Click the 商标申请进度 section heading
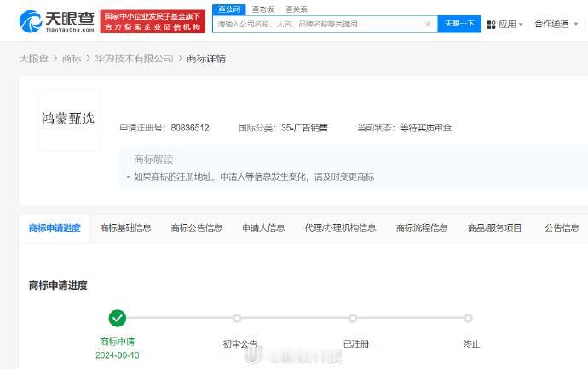Screen dimensions: 588x369 58,285
